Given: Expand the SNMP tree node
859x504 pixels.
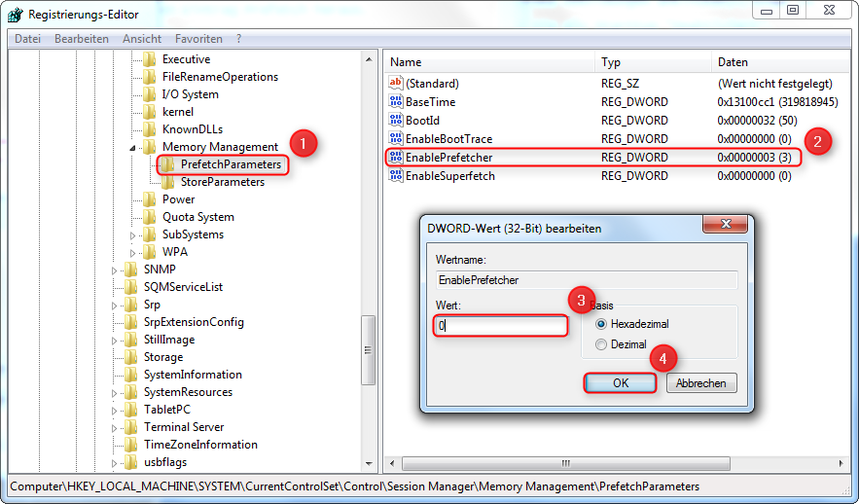Looking at the screenshot, I should pos(114,270).
